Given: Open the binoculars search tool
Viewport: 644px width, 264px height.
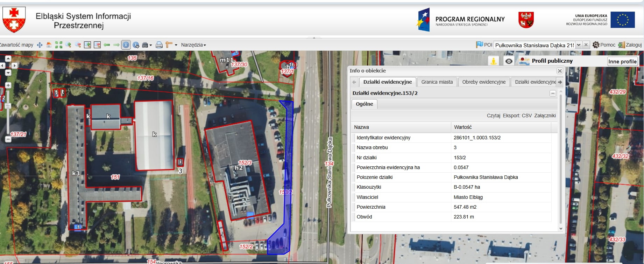Looking at the screenshot, I should pos(145,45).
